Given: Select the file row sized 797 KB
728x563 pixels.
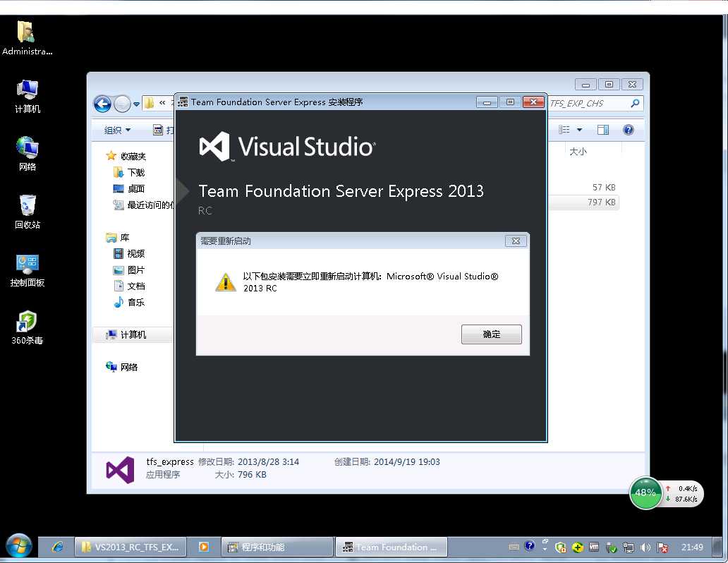Looking at the screenshot, I should [x=583, y=202].
